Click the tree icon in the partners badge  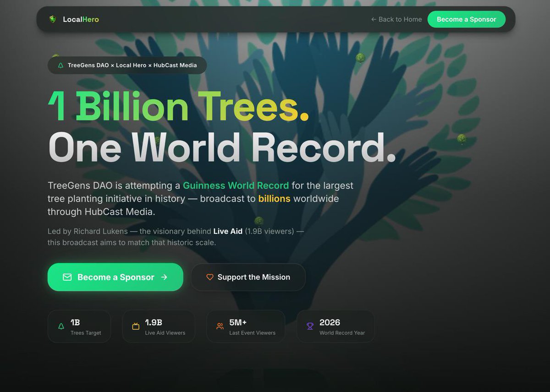(60, 65)
